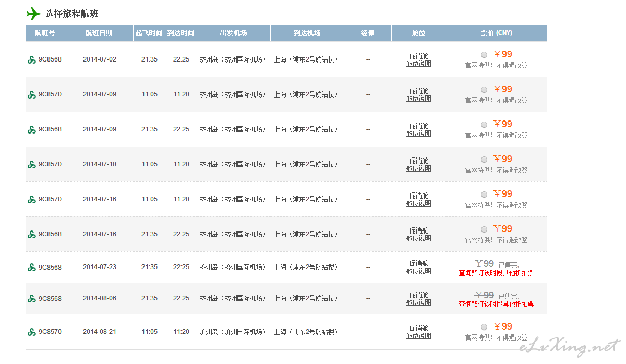Click the 票价 (CNY) column header

(x=497, y=33)
